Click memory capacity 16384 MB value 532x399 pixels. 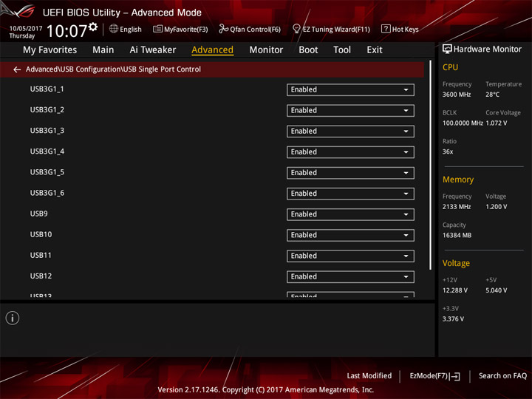click(x=457, y=236)
